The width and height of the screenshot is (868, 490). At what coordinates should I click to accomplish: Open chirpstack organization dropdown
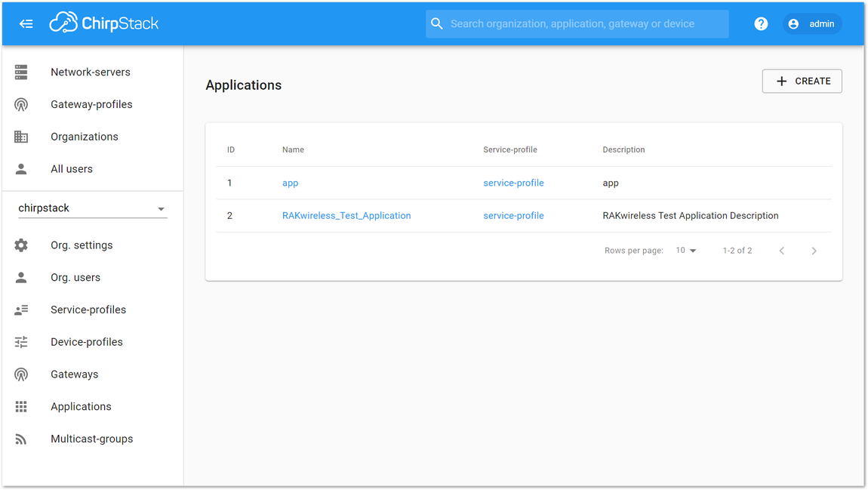(x=92, y=208)
